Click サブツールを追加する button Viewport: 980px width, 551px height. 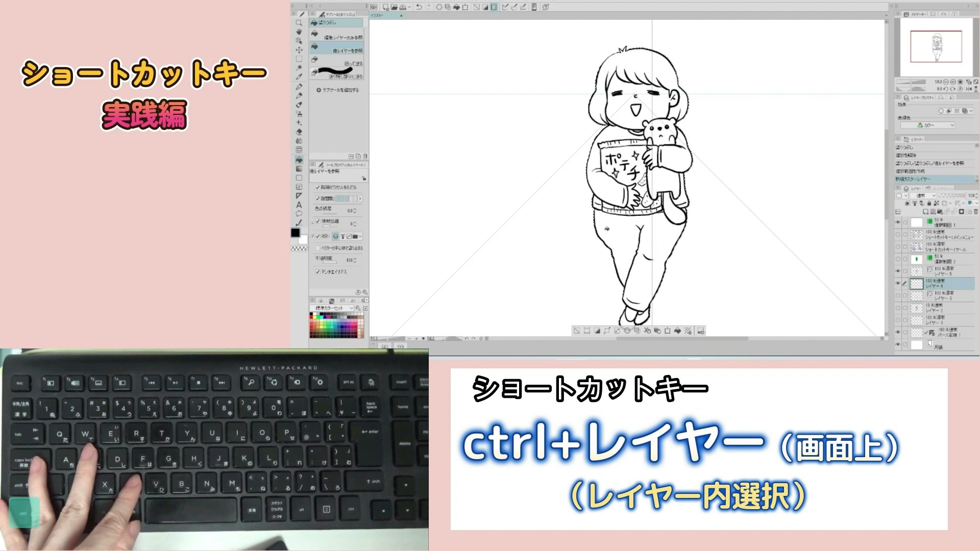[338, 90]
